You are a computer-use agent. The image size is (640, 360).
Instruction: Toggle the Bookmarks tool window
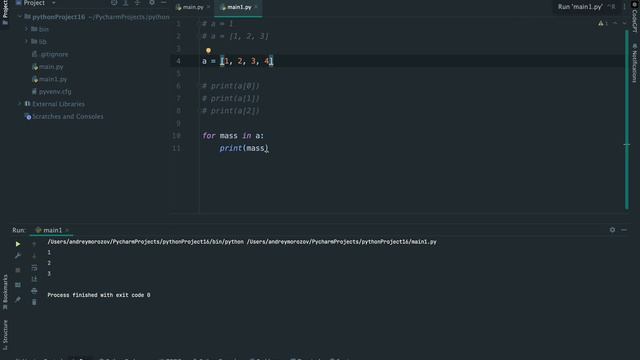click(x=5, y=291)
